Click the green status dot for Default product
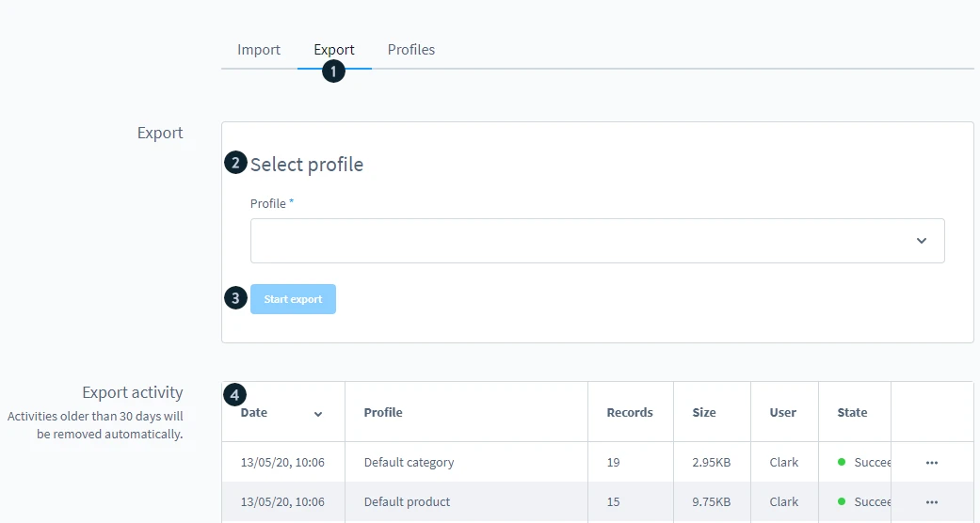 842,501
